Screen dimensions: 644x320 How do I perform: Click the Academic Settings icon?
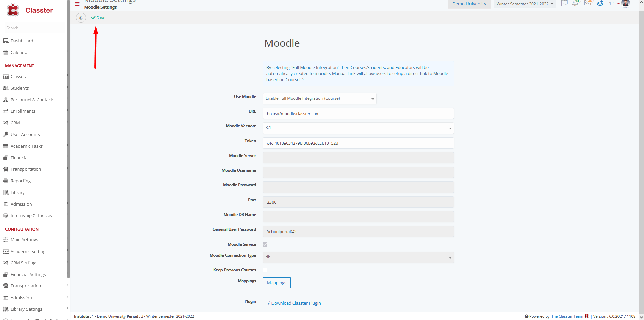pos(6,251)
